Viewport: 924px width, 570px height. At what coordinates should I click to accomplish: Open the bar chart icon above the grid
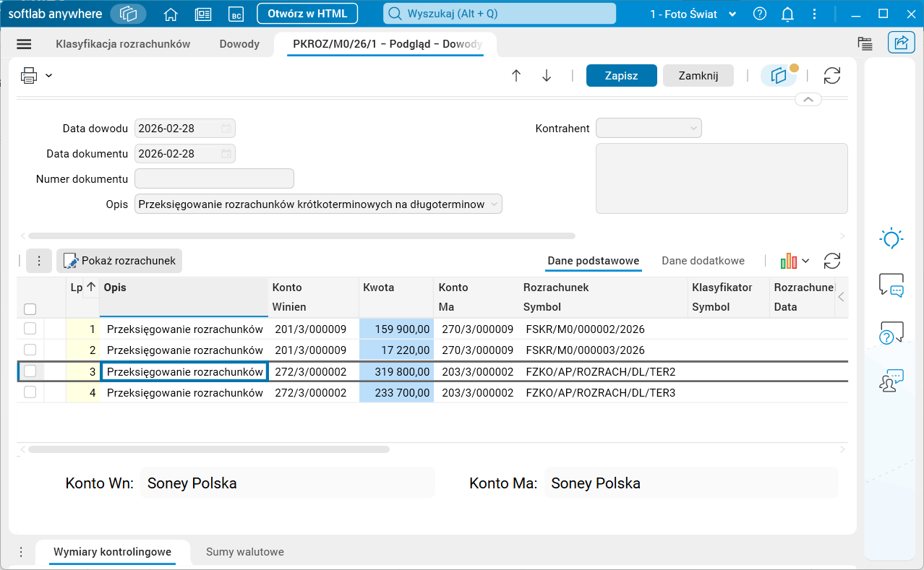[788, 261]
